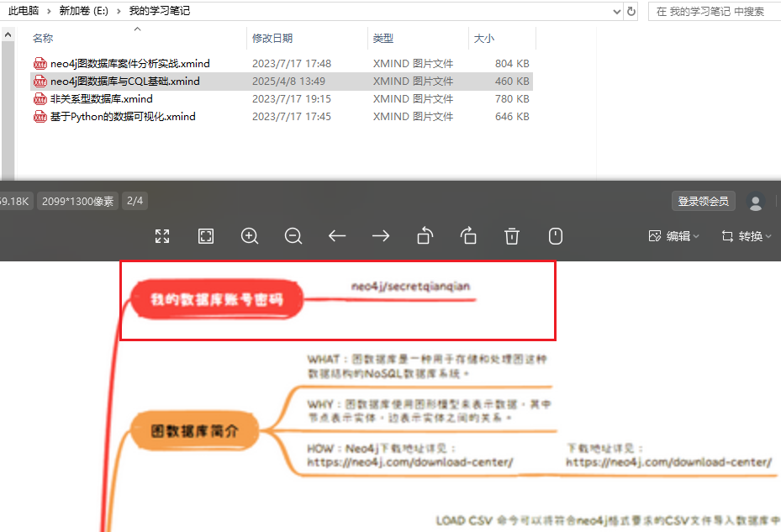The width and height of the screenshot is (781, 532).
Task: Go to previous image with left arrow
Action: click(337, 236)
